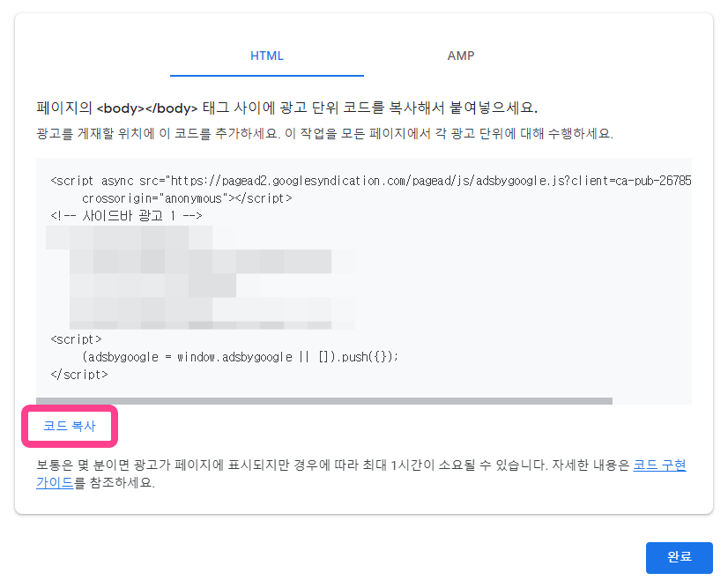728x588 pixels.
Task: Switch to the HTML tab
Action: click(x=267, y=56)
